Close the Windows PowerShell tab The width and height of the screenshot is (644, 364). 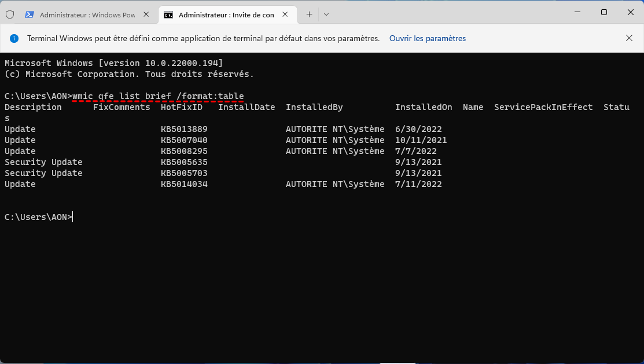pyautogui.click(x=146, y=14)
